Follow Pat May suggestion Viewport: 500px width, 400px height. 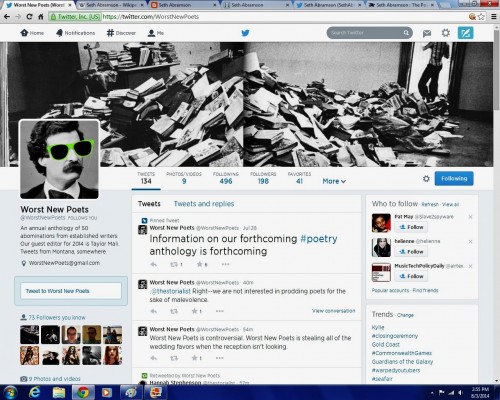pyautogui.click(x=411, y=227)
